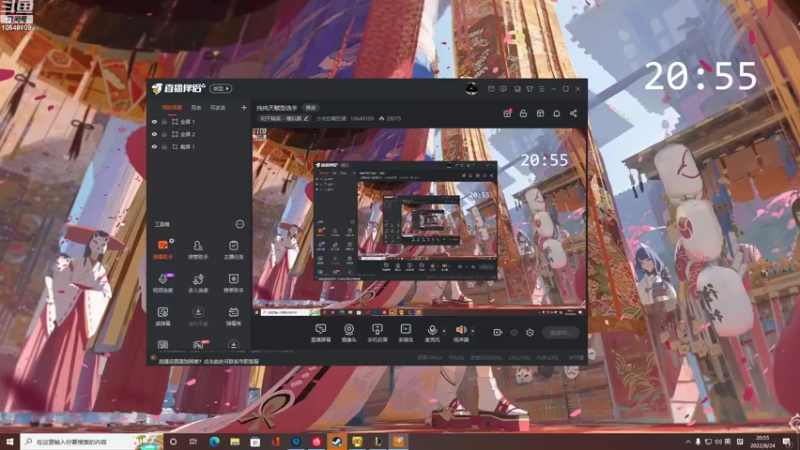
Task: Open the gear settings on 弹幕助手
Action: (172, 241)
